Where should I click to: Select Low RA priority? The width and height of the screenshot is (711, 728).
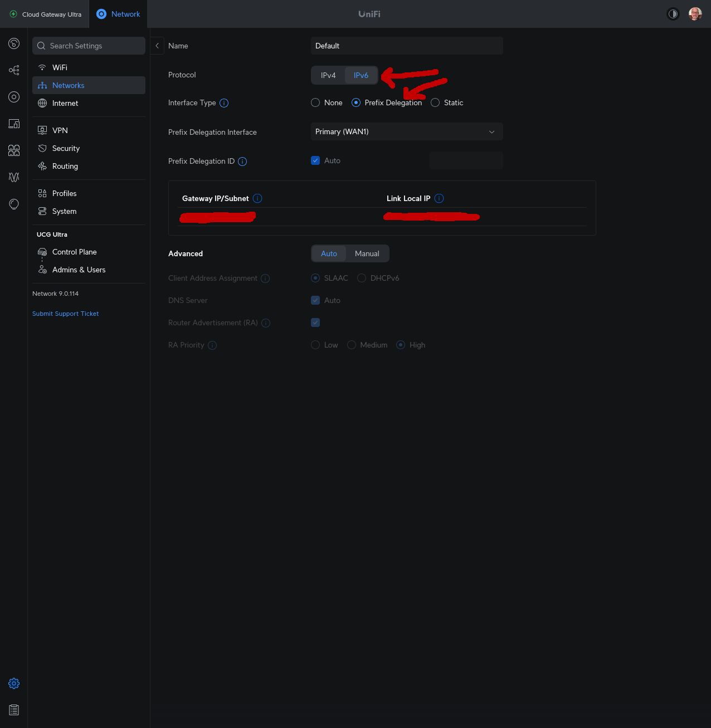(315, 345)
